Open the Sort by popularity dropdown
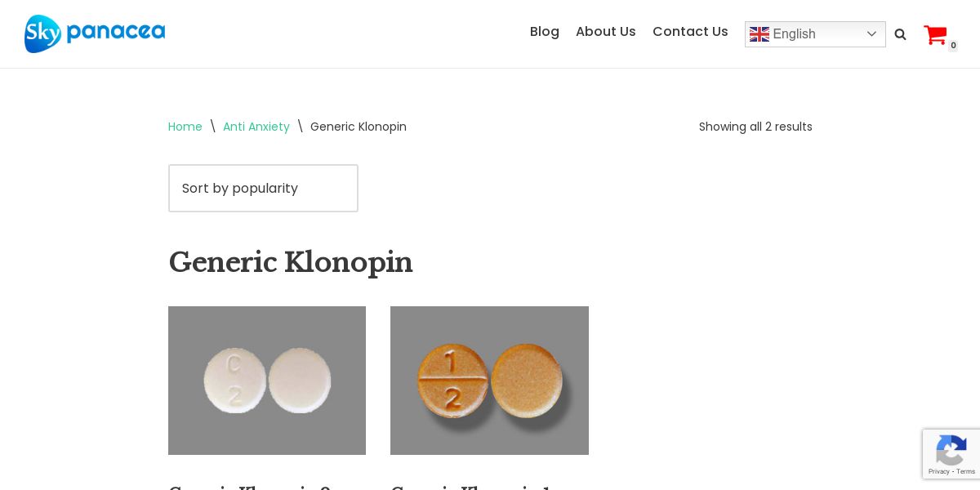 coord(263,188)
